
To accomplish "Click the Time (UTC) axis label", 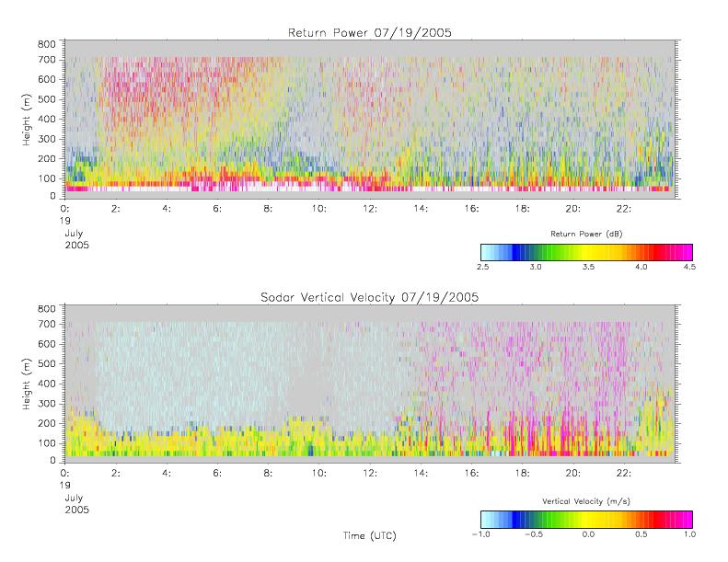I will point(370,535).
